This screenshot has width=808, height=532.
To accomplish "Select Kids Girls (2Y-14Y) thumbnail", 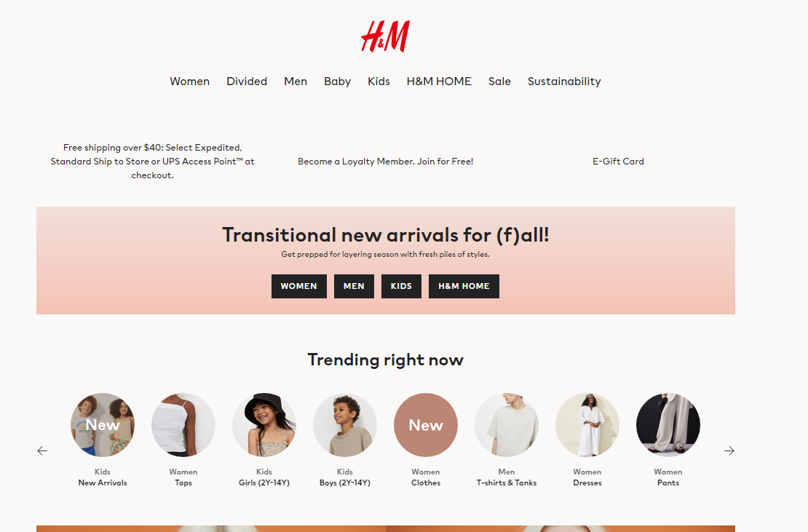I will (x=264, y=425).
